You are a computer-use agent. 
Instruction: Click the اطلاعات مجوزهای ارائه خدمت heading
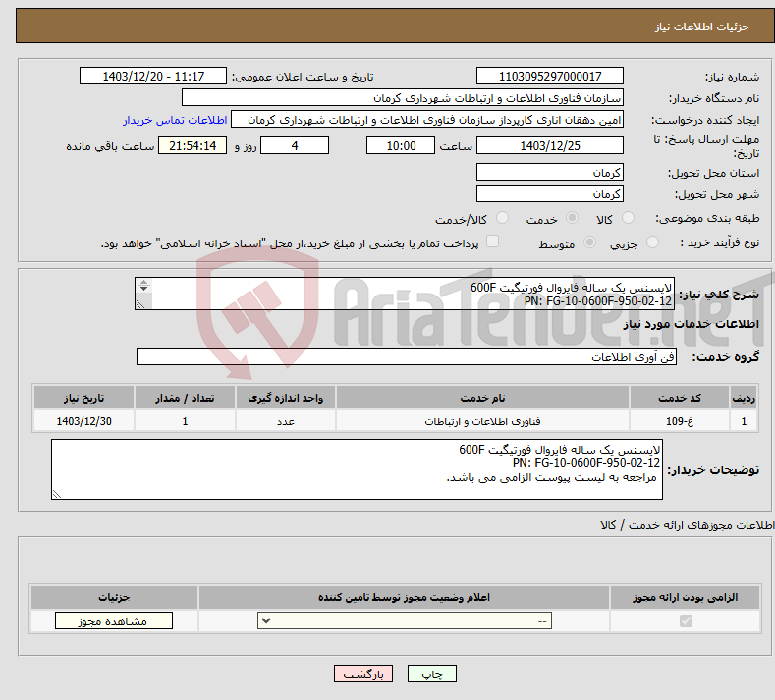click(x=688, y=525)
